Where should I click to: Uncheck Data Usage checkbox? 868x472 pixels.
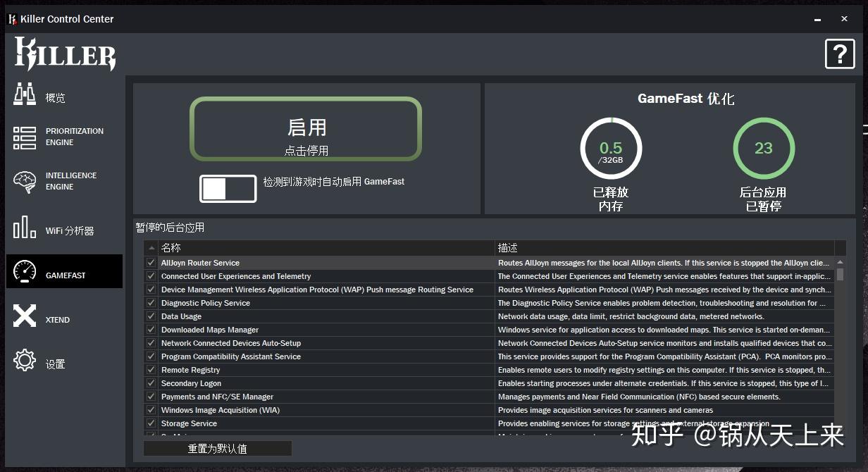tap(151, 316)
